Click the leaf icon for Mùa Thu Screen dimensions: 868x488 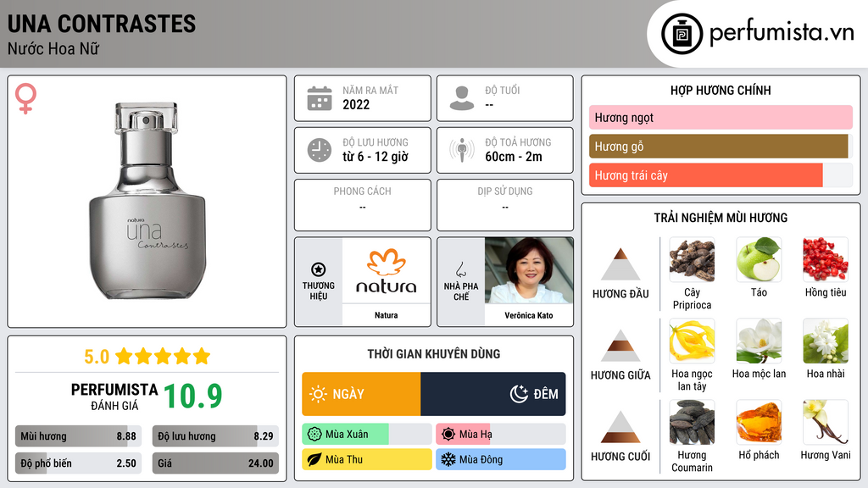(314, 459)
